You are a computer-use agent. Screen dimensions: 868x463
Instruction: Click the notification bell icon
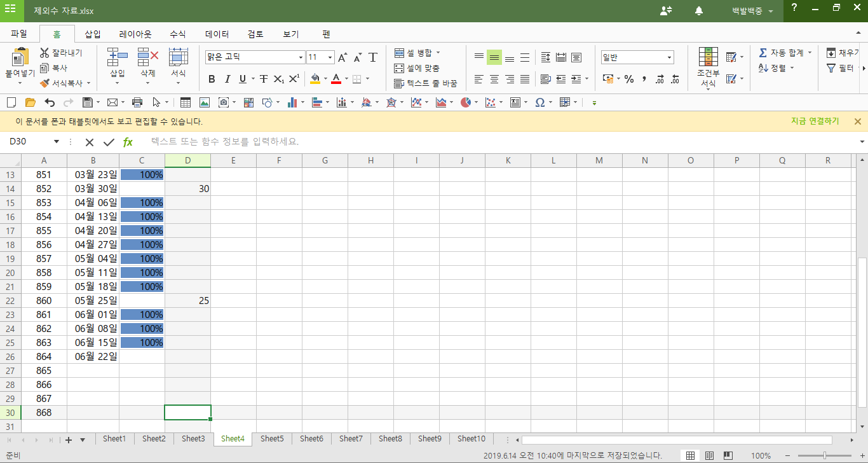coord(699,11)
